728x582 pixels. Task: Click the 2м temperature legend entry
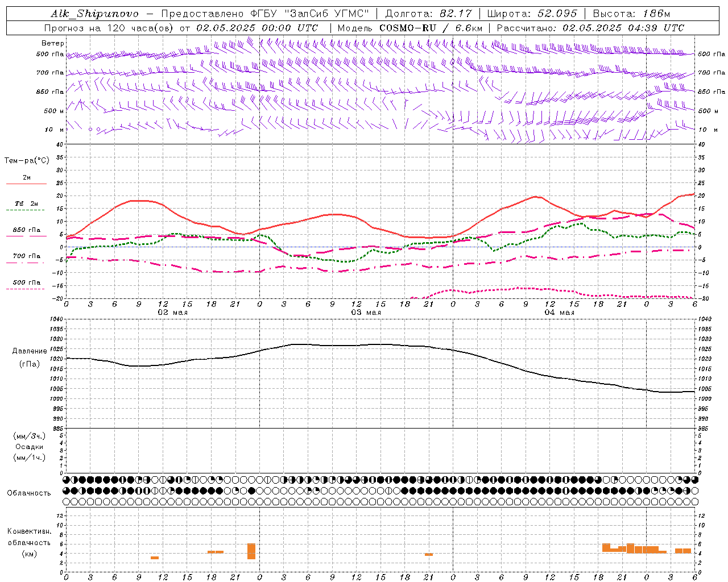pyautogui.click(x=27, y=177)
